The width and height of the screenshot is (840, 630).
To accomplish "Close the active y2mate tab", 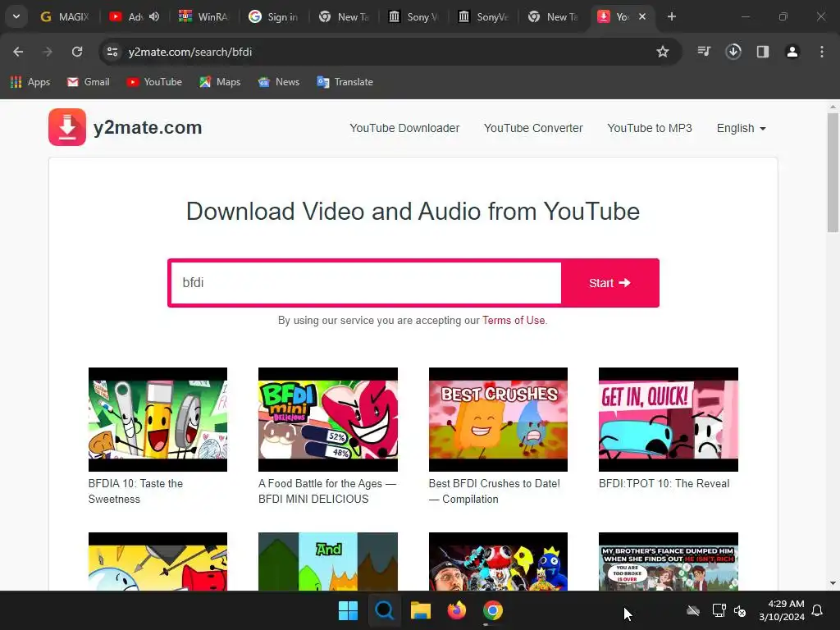I will tap(642, 16).
